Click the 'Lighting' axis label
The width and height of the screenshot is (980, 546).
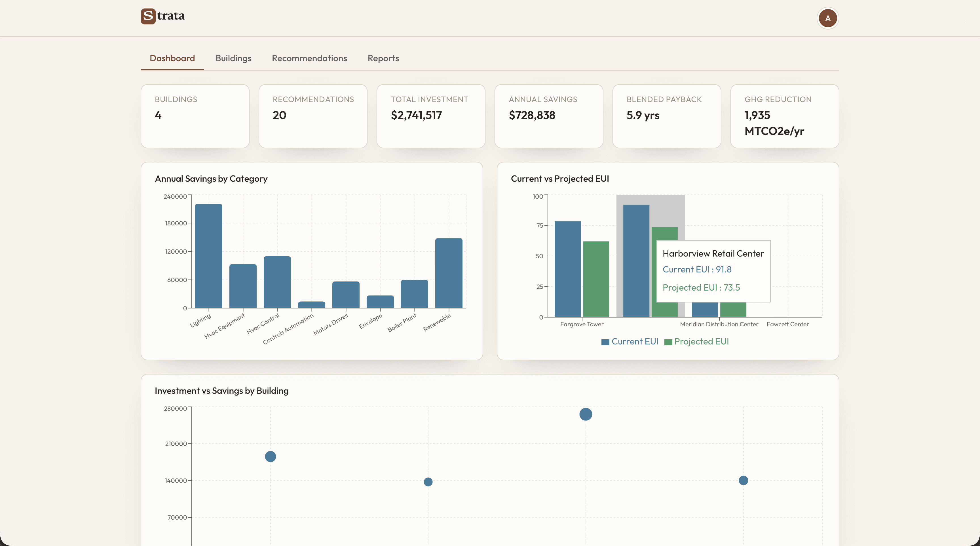coord(200,321)
